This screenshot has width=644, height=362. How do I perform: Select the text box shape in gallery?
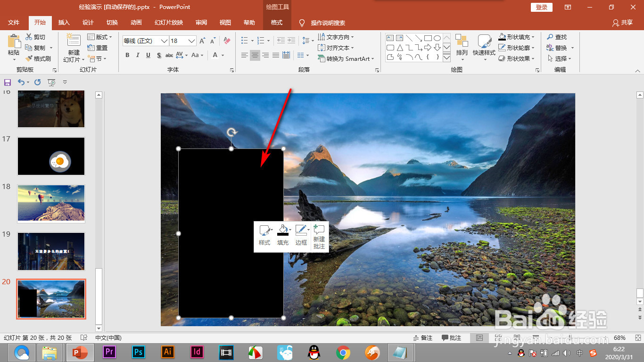390,38
